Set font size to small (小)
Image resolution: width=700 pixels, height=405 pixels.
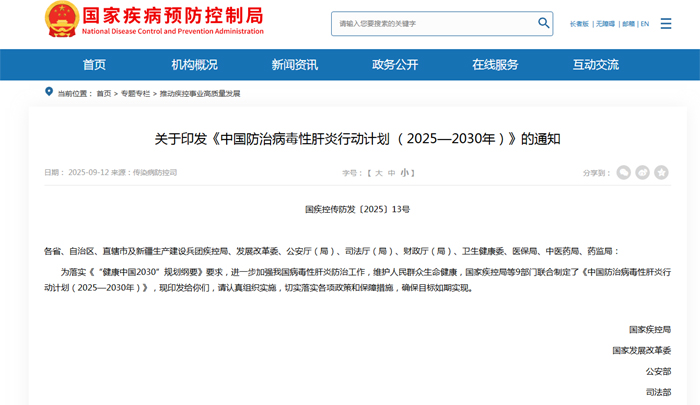click(405, 173)
